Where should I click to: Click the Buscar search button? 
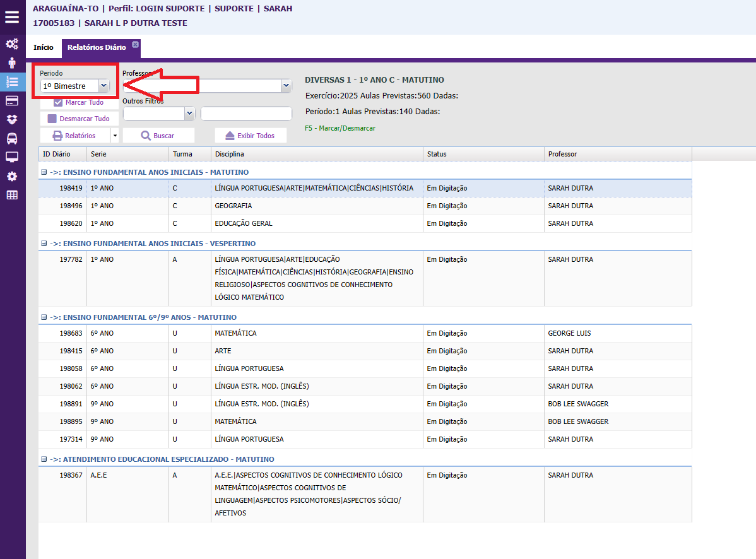click(x=158, y=136)
